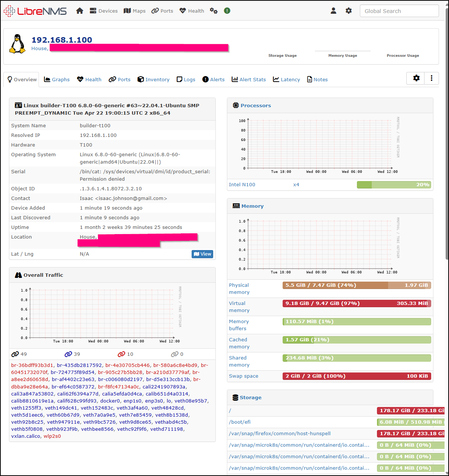Open the Processors panel heading link
Viewport: 449px width, 476px height.
pos(256,106)
